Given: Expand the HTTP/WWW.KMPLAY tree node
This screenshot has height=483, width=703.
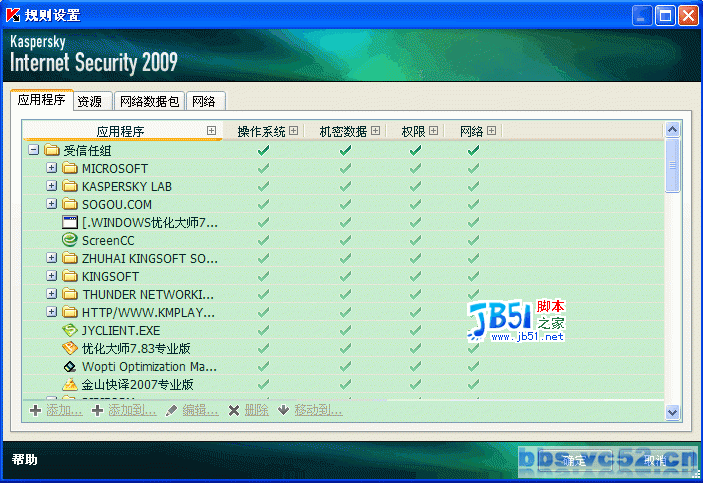Looking at the screenshot, I should pyautogui.click(x=52, y=312).
